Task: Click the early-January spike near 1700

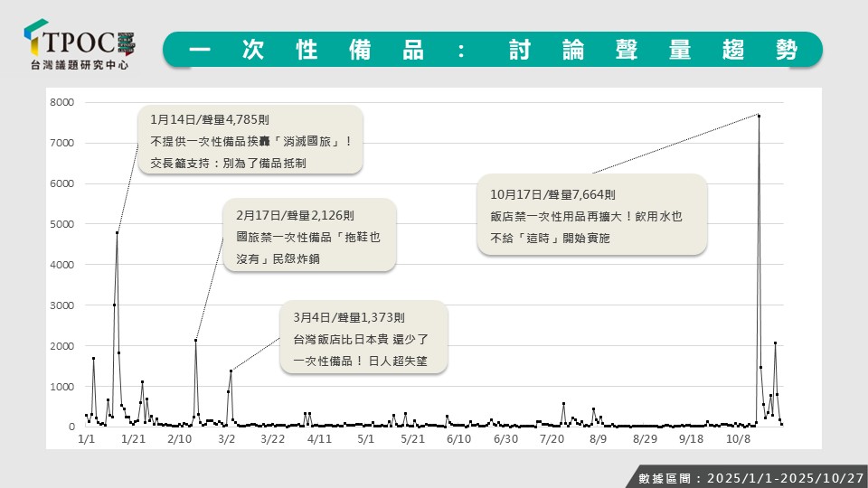Action: (93, 358)
